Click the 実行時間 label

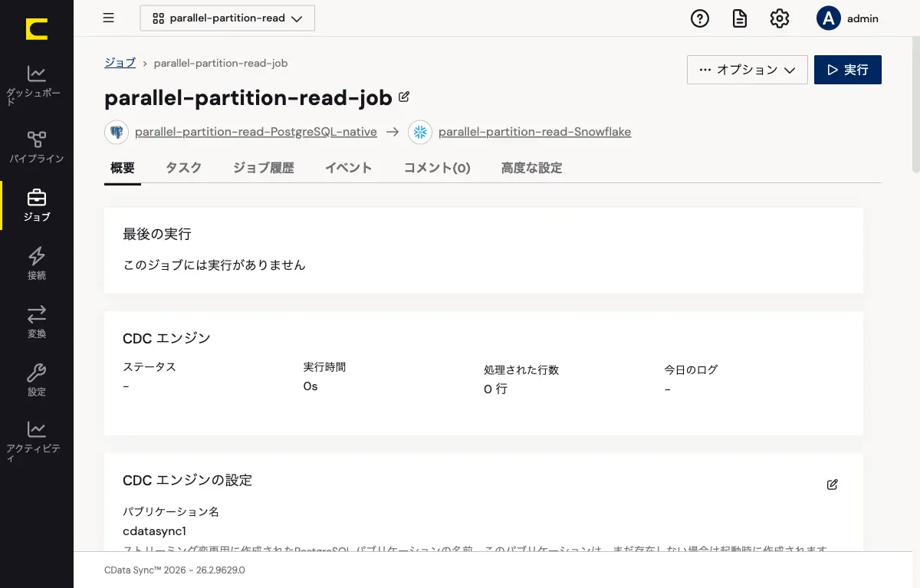pyautogui.click(x=325, y=367)
